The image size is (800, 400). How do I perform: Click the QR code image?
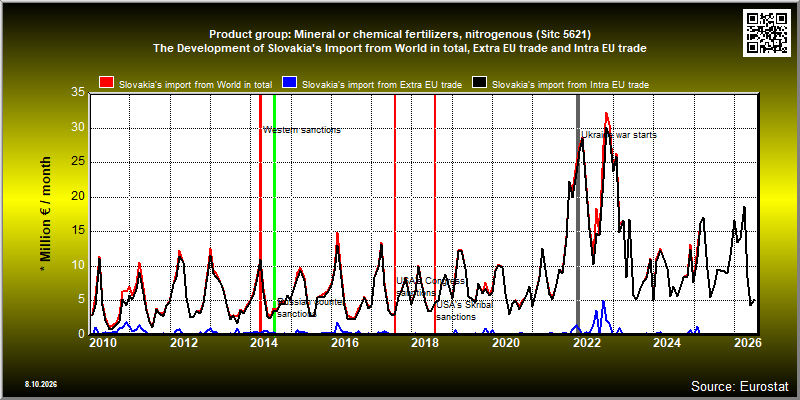pyautogui.click(x=768, y=32)
